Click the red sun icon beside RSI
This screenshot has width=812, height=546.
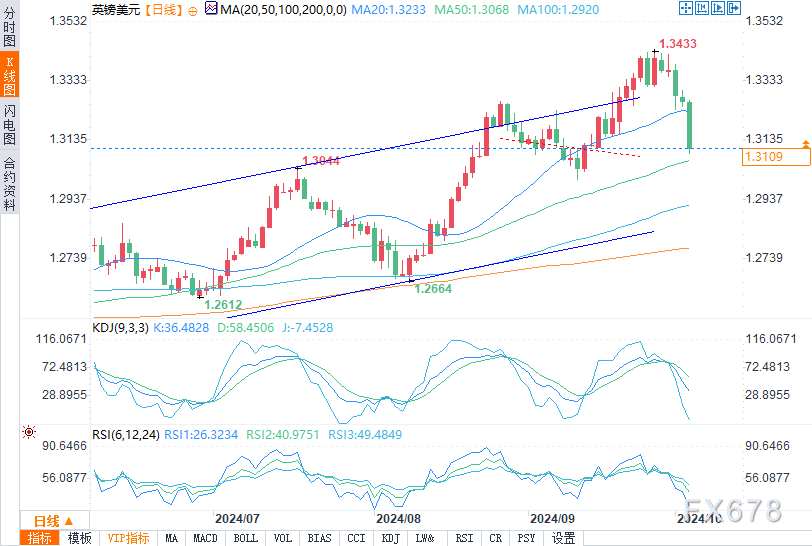click(x=29, y=432)
